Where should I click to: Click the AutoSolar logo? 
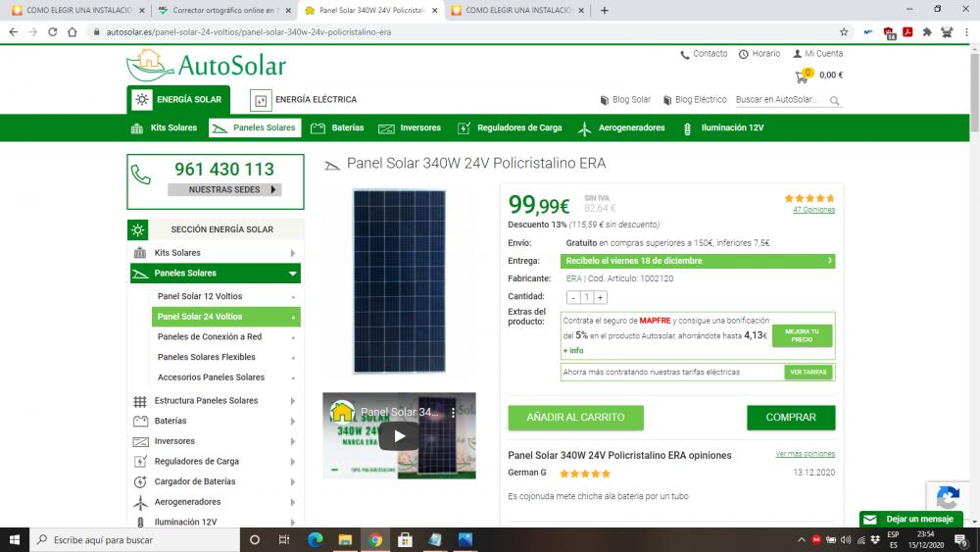(x=206, y=65)
